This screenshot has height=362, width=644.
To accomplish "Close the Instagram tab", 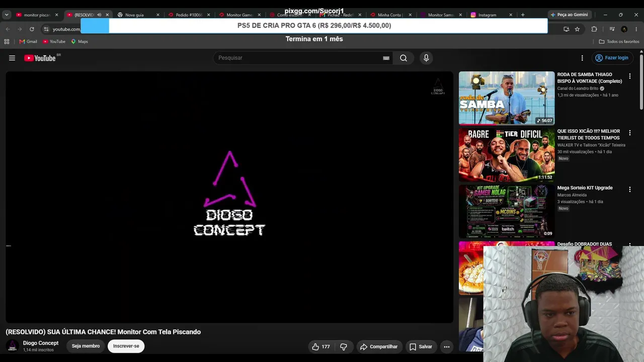I will [511, 15].
